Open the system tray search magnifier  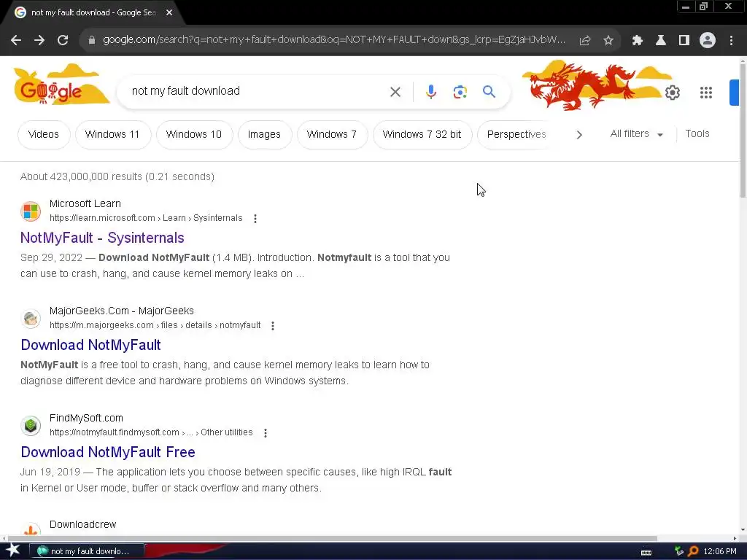point(694,551)
